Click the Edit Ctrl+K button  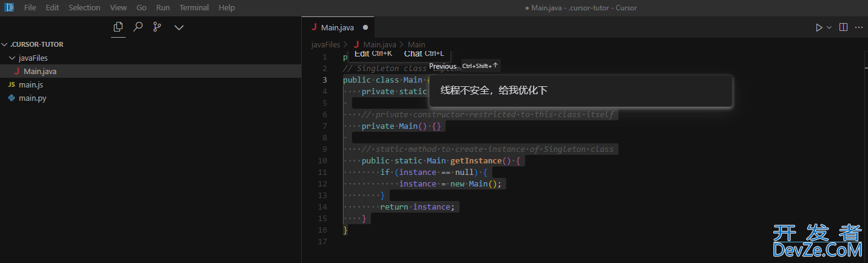coord(373,53)
